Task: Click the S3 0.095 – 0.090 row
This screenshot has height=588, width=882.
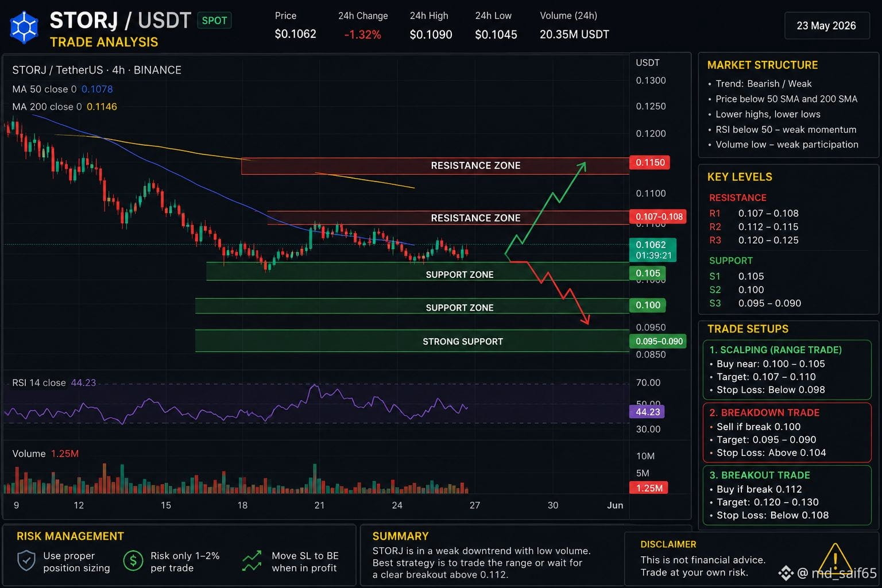Action: [x=755, y=303]
